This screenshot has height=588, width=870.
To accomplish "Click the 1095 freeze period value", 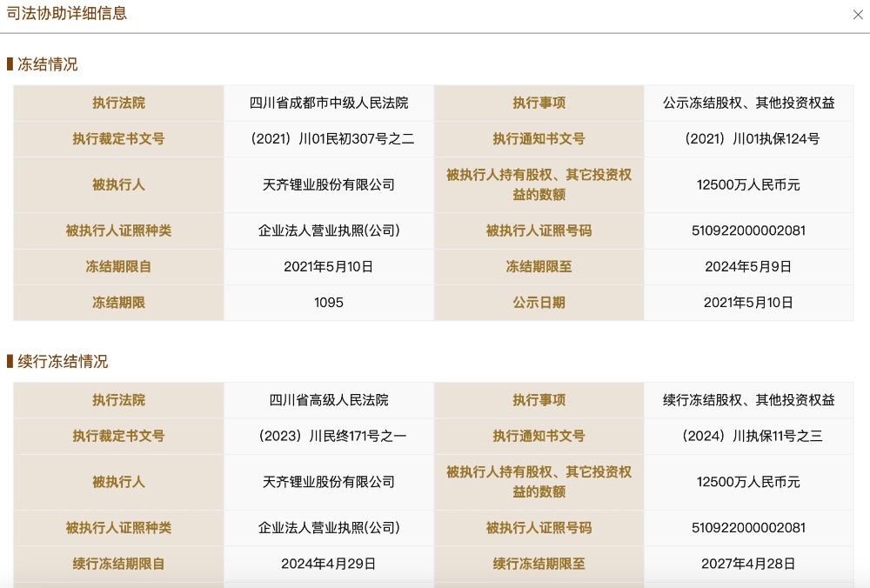I will (329, 303).
